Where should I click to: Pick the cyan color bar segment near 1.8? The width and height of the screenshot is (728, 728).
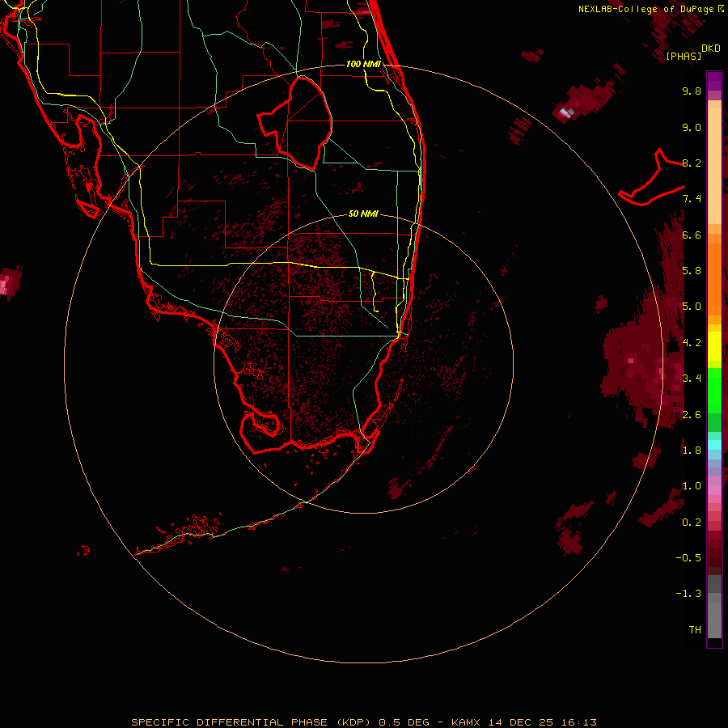[714, 445]
